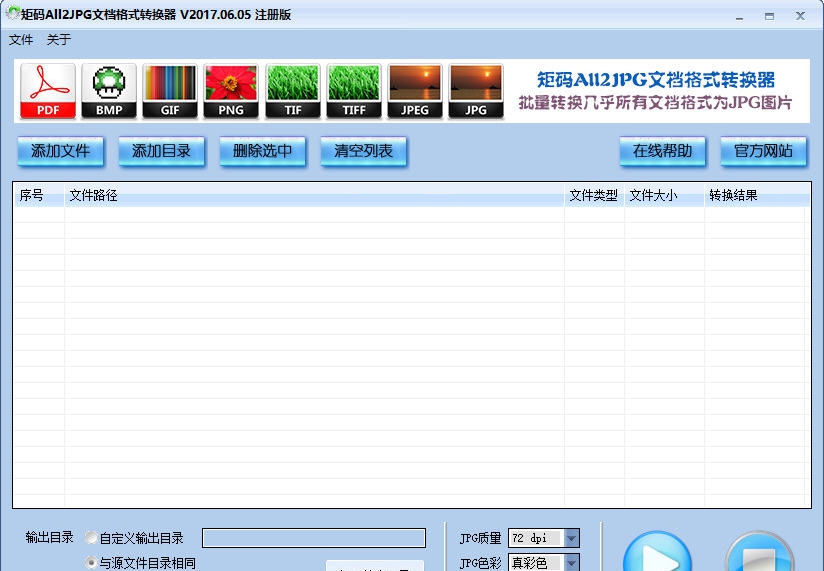This screenshot has width=824, height=571.
Task: Open 在线帮助 online help
Action: click(662, 151)
